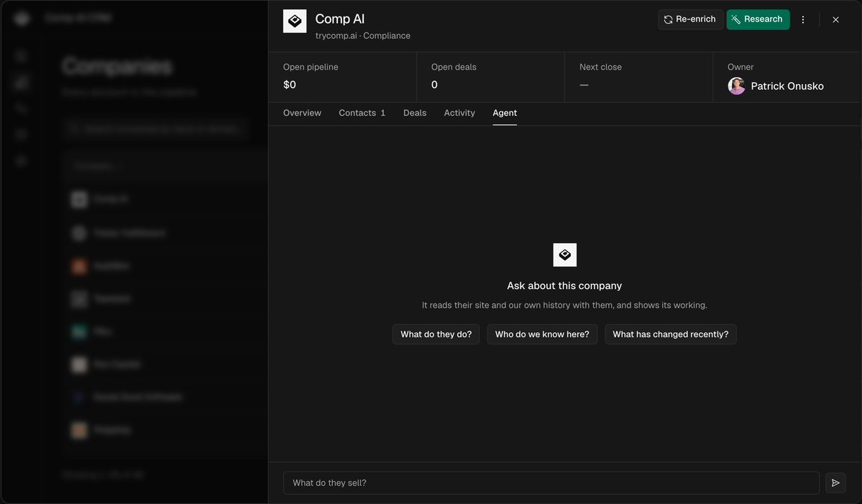Click the Next close label
The image size is (862, 504).
[600, 67]
